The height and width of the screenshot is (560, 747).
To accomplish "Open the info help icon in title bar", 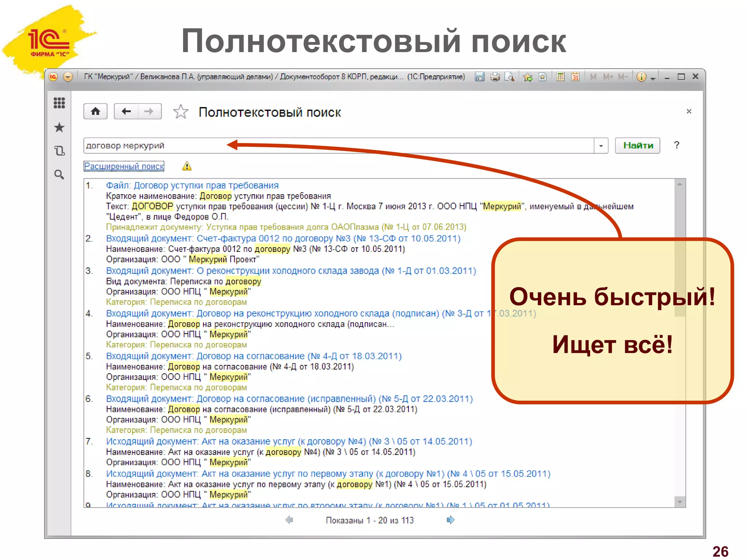I will (x=642, y=77).
